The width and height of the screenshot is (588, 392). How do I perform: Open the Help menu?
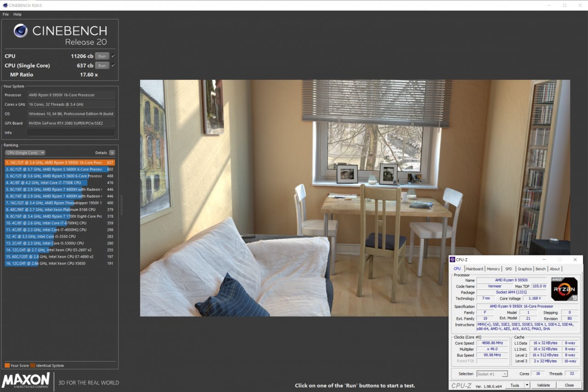coord(17,14)
